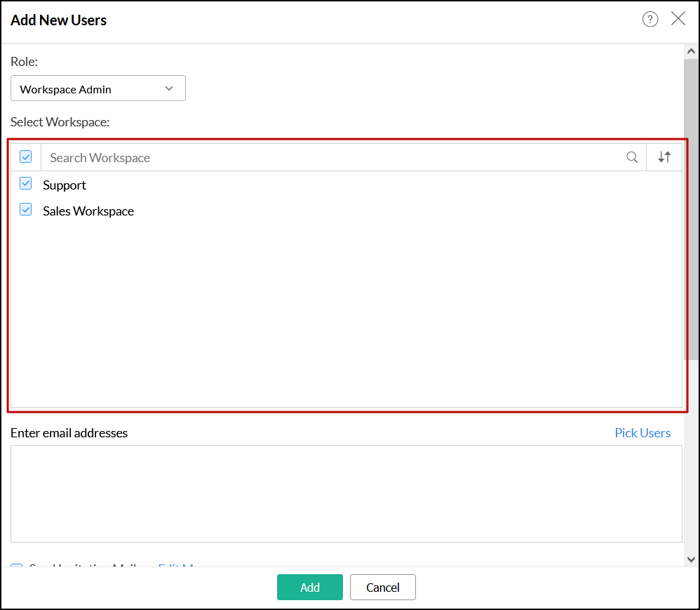Uncheck the Support workspace checkbox
Viewport: 700px width, 610px height.
tap(26, 184)
